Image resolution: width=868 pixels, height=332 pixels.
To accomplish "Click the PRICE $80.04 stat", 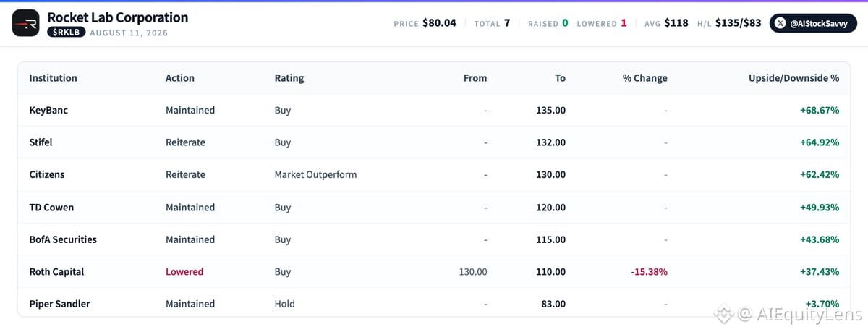I will [x=425, y=23].
